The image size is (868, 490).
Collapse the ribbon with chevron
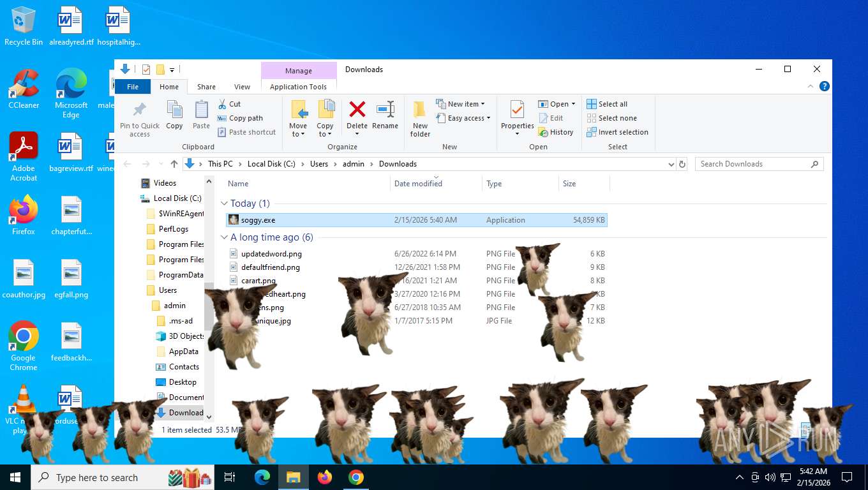click(x=811, y=87)
